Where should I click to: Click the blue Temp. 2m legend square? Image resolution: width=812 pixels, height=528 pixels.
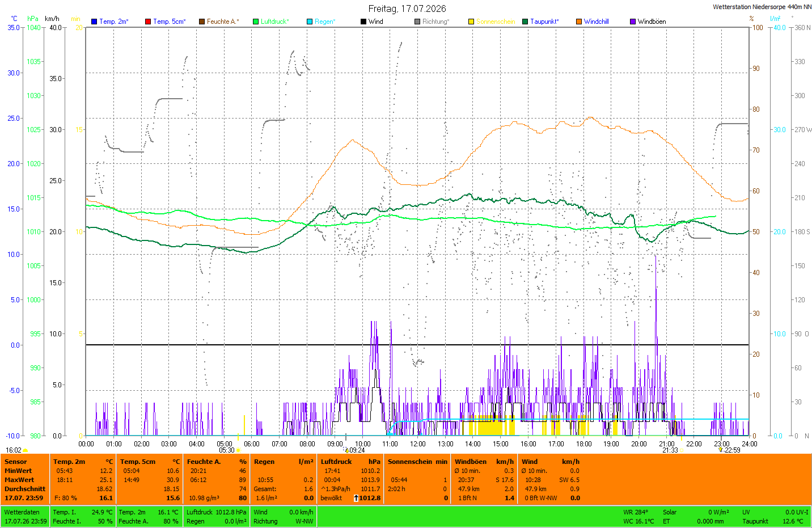(94, 22)
